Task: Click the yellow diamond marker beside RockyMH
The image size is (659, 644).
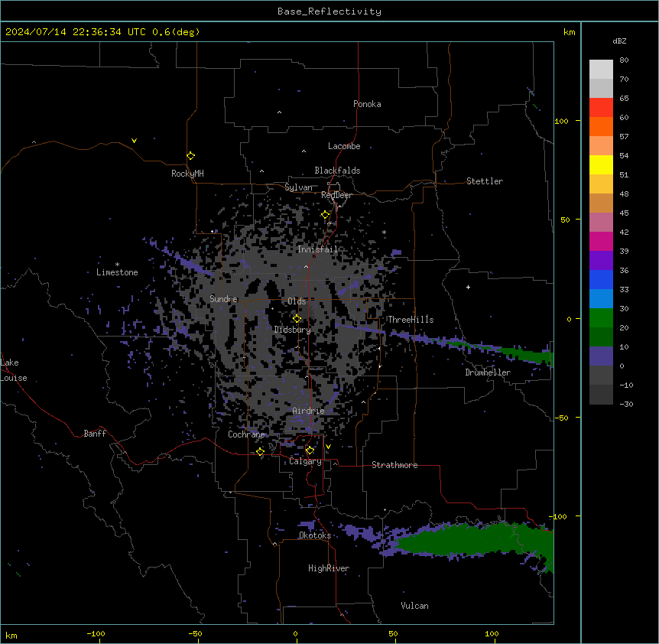Action: click(x=190, y=155)
